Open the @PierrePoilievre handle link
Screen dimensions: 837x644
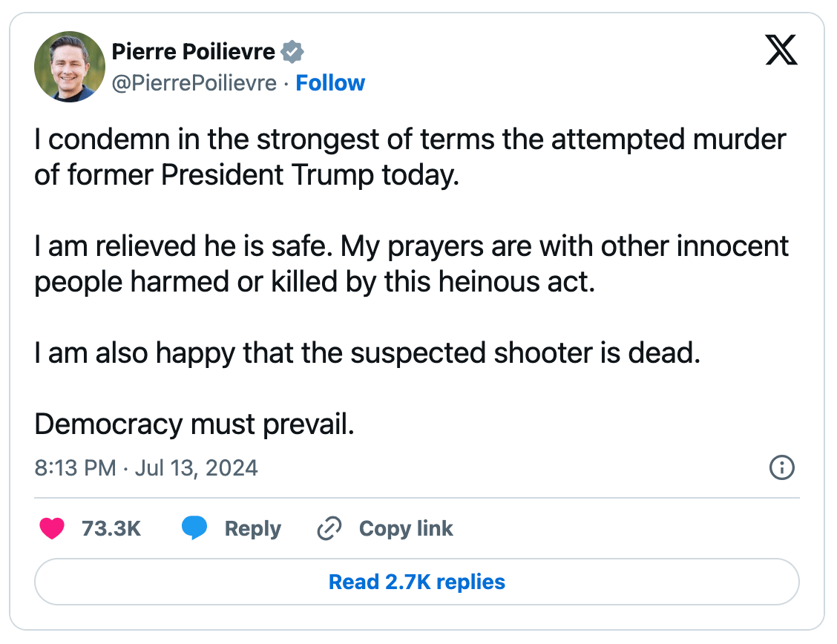(x=194, y=83)
